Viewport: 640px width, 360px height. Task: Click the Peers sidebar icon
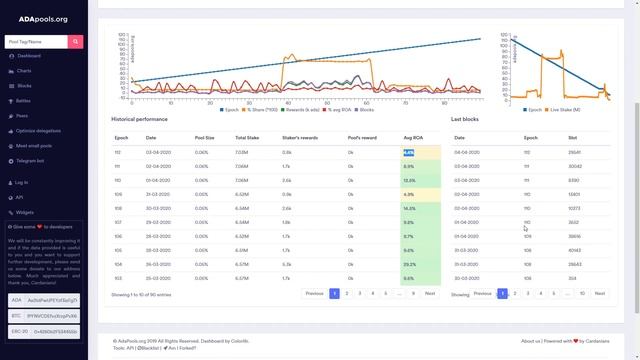11,116
